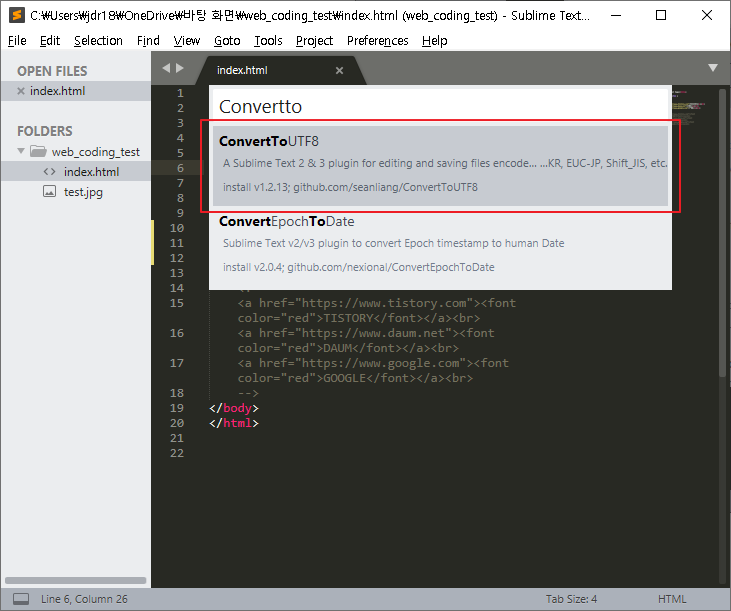
Task: Click line number 19 in gutter
Action: [177, 408]
